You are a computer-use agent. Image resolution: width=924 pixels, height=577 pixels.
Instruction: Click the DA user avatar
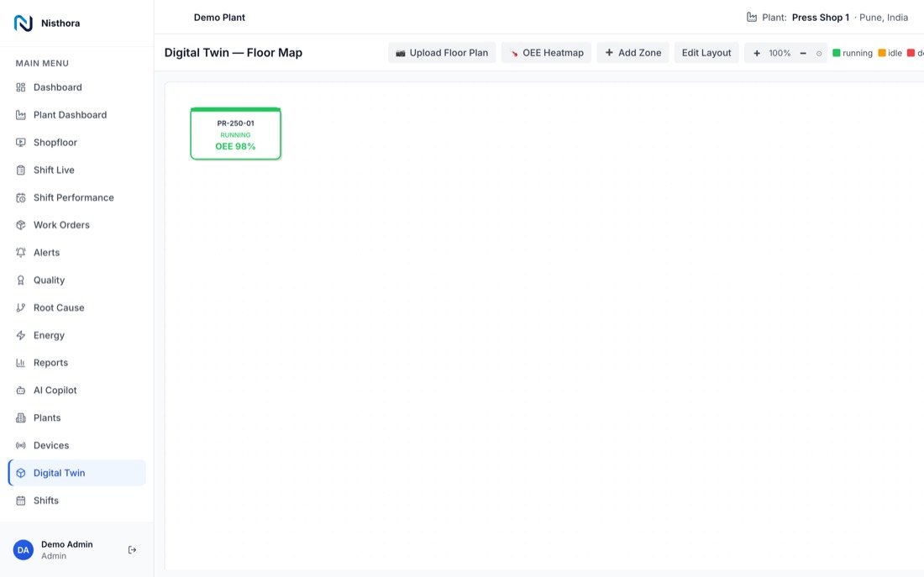24,550
